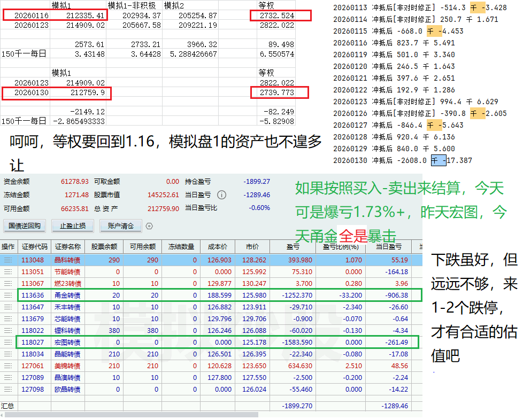
Task: Click the operation icon in 晶澳转债 row
Action: (8, 378)
